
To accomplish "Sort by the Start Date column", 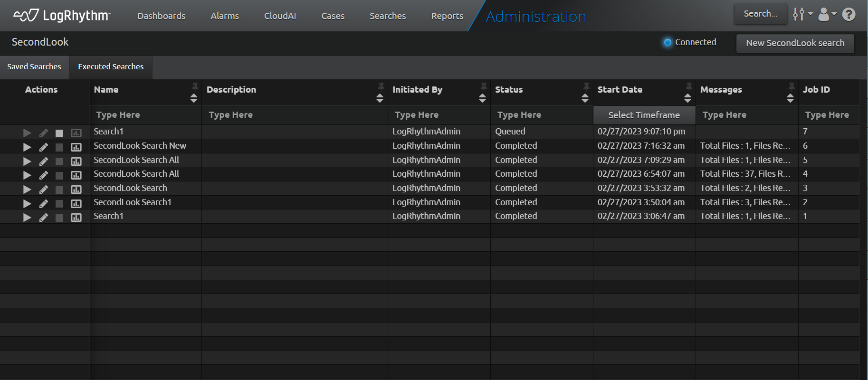I will [x=687, y=98].
